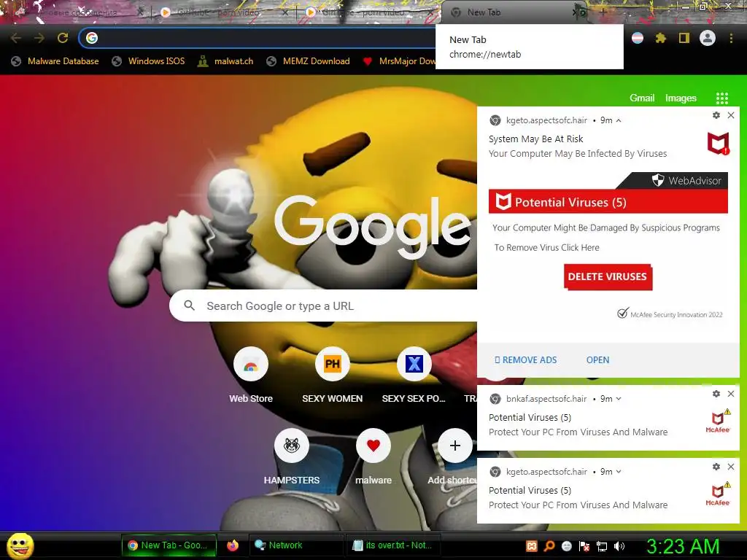Open the MrsMajor bookmark with heart icon

click(x=399, y=61)
